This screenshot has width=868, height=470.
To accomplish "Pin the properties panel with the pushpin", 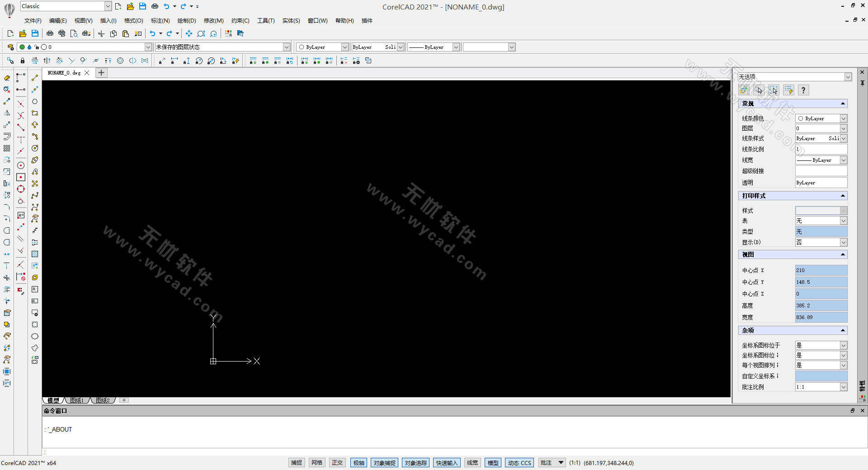I will 863,83.
